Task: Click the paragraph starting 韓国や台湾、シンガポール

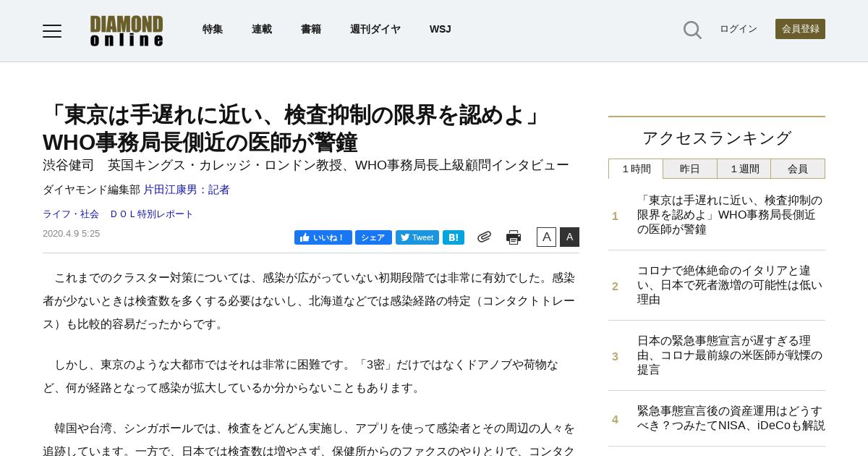Action: click(x=310, y=437)
